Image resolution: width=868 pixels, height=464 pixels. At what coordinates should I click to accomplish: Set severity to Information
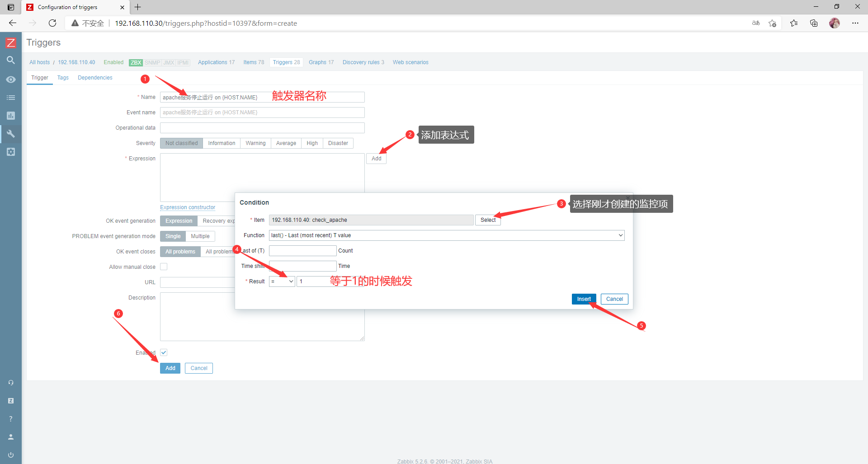[222, 143]
